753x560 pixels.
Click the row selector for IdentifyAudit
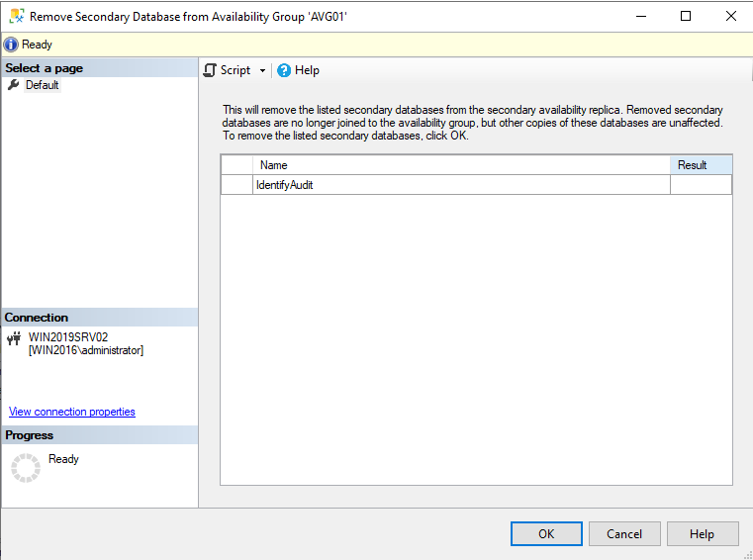236,185
